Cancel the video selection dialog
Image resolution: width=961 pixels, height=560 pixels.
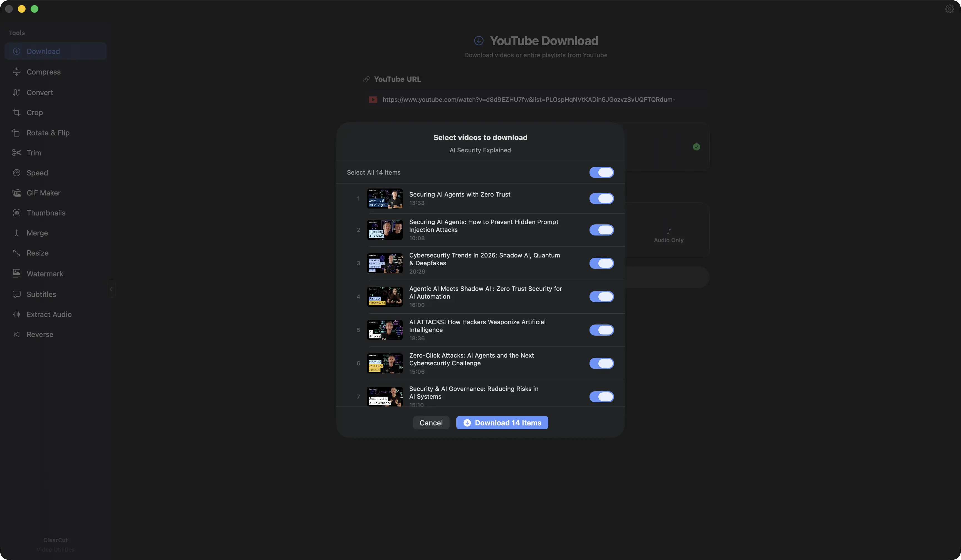coord(431,423)
